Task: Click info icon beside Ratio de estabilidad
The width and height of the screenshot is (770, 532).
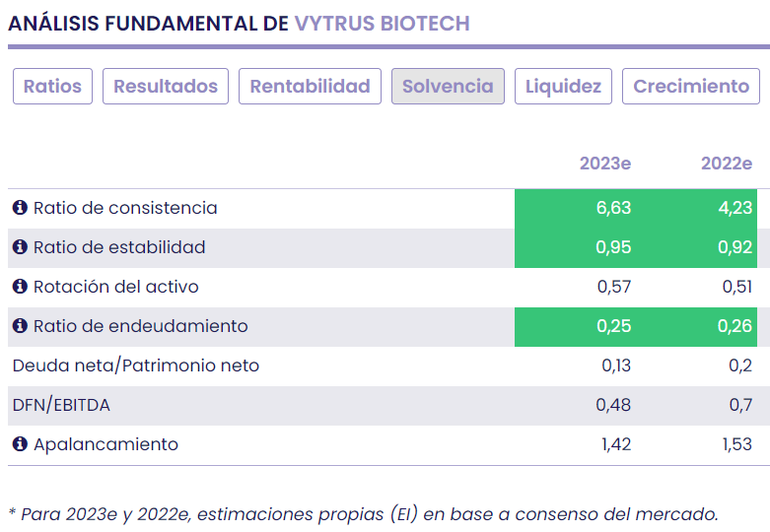Action: pyautogui.click(x=20, y=247)
